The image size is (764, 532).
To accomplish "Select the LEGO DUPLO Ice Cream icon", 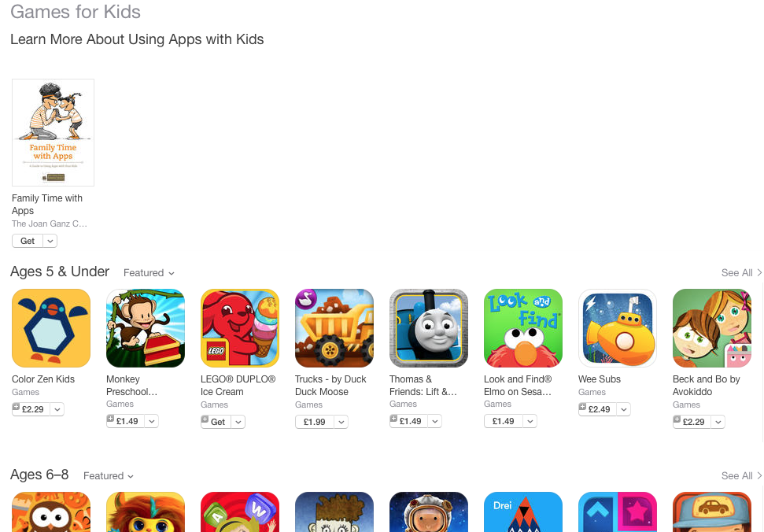I will point(240,328).
